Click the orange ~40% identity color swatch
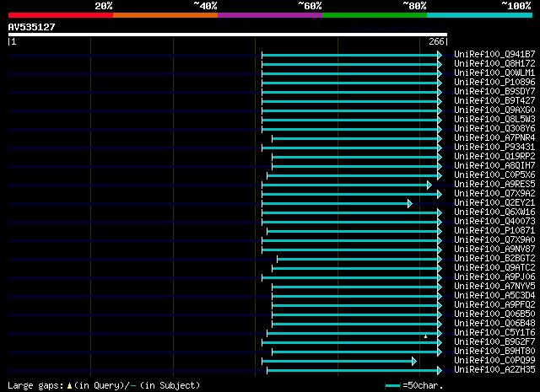 point(165,15)
